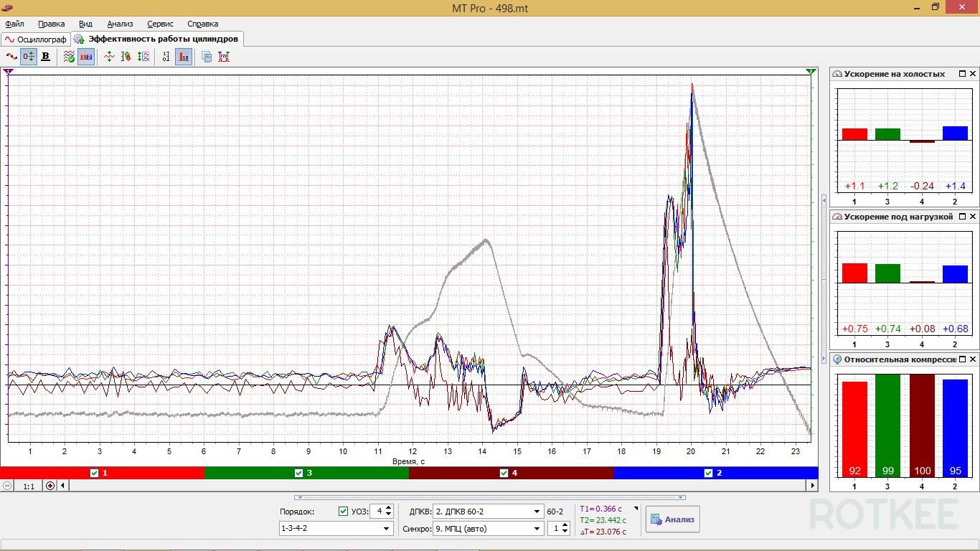The height and width of the screenshot is (551, 980).
Task: Switch to the Осциллограф tab
Action: point(35,39)
